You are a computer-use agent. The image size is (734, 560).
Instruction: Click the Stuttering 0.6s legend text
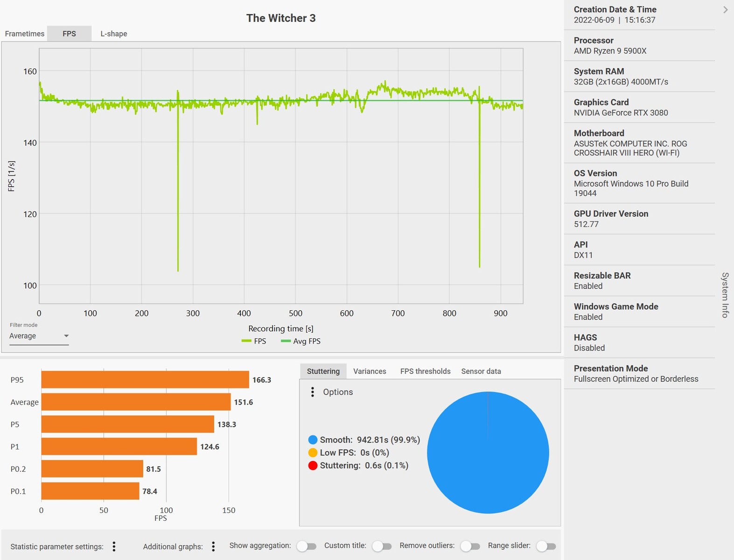364,465
